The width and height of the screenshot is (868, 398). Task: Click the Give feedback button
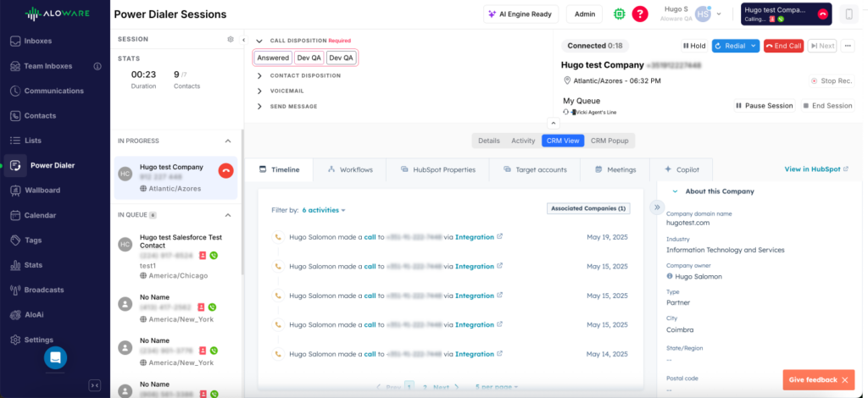click(813, 379)
